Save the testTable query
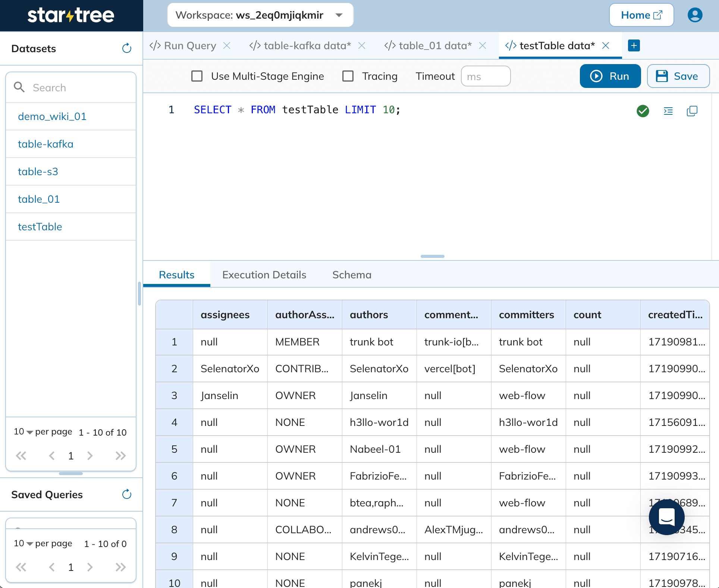719x588 pixels. [678, 76]
